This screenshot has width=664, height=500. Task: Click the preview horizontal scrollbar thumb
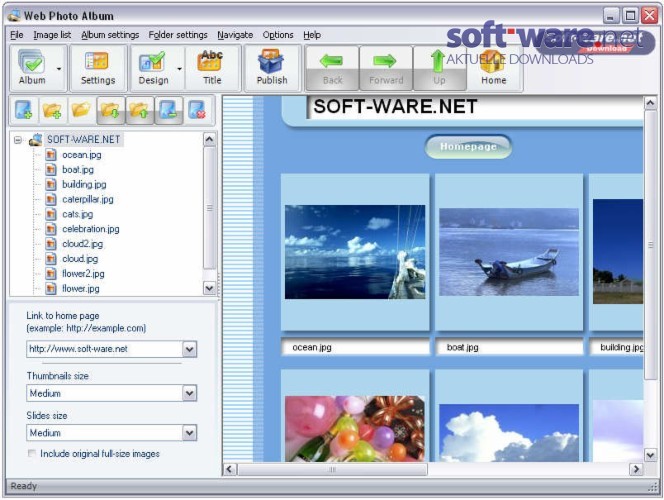coord(332,469)
